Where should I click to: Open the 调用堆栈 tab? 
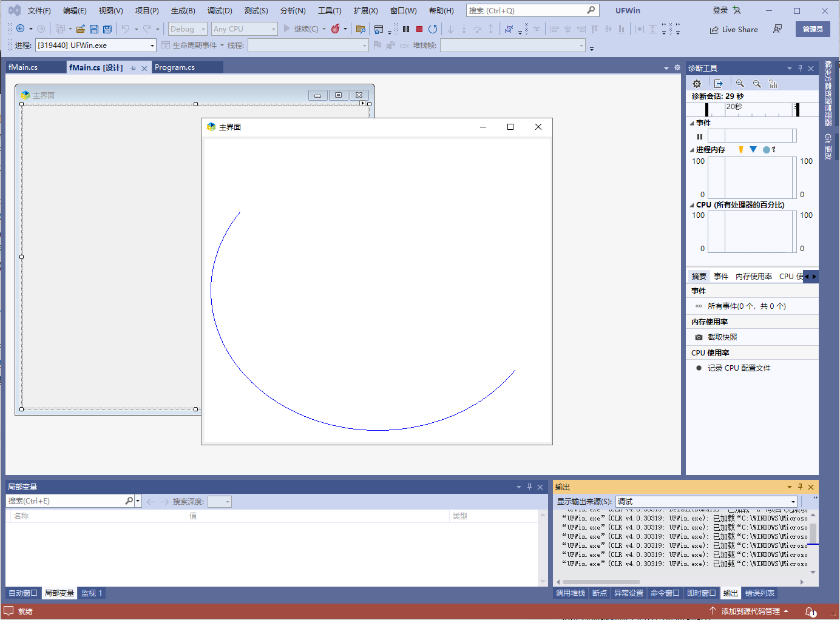pyautogui.click(x=571, y=593)
